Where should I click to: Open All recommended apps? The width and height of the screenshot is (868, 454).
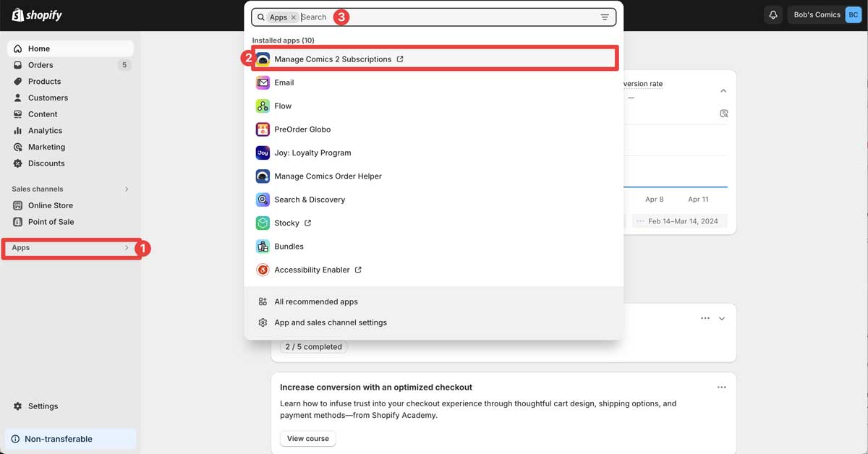(434, 301)
